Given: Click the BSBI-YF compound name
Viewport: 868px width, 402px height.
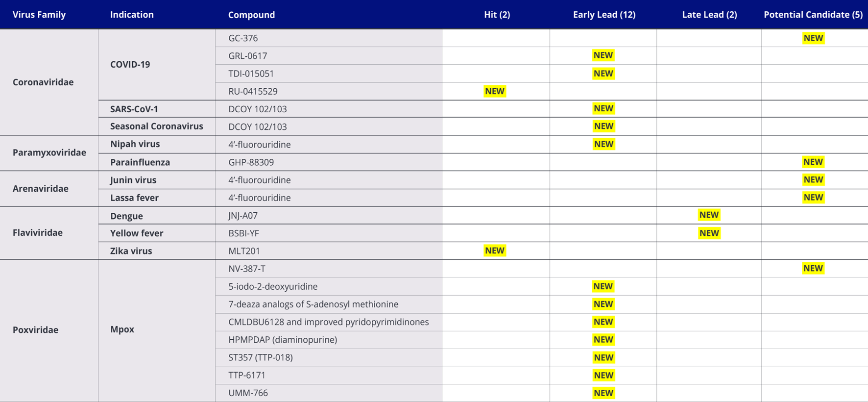Looking at the screenshot, I should click(244, 233).
